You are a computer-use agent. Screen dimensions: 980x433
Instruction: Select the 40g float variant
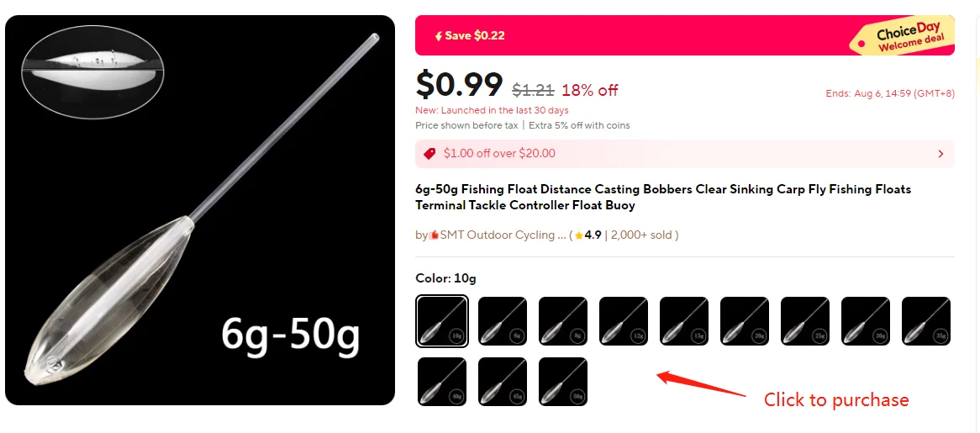(441, 382)
